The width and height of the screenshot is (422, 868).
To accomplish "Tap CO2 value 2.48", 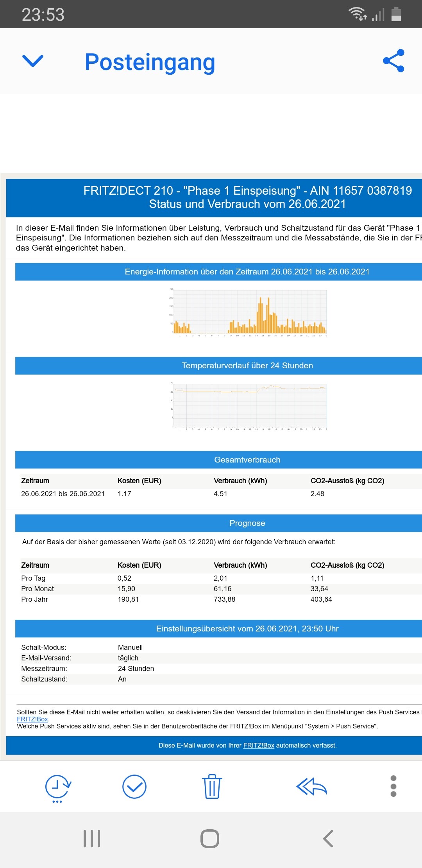I will (317, 494).
